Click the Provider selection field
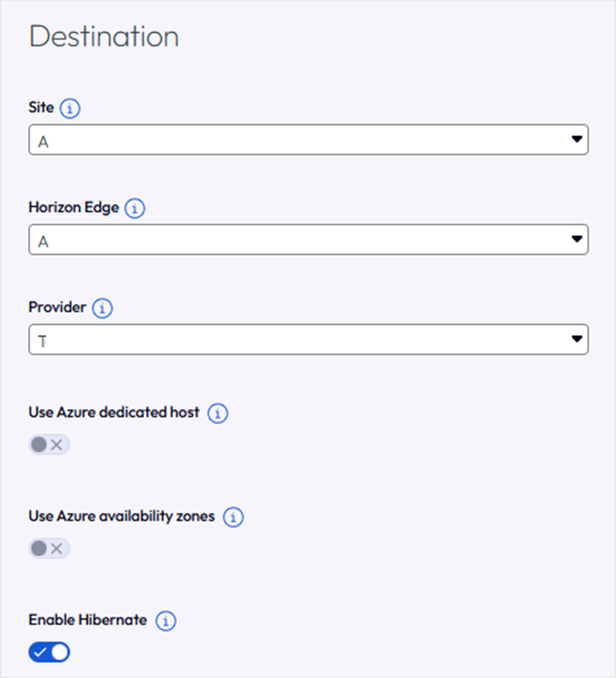 308,339
